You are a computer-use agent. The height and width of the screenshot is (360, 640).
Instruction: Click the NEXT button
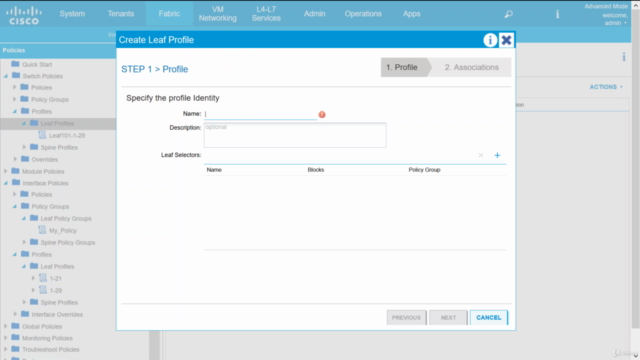pyautogui.click(x=448, y=318)
